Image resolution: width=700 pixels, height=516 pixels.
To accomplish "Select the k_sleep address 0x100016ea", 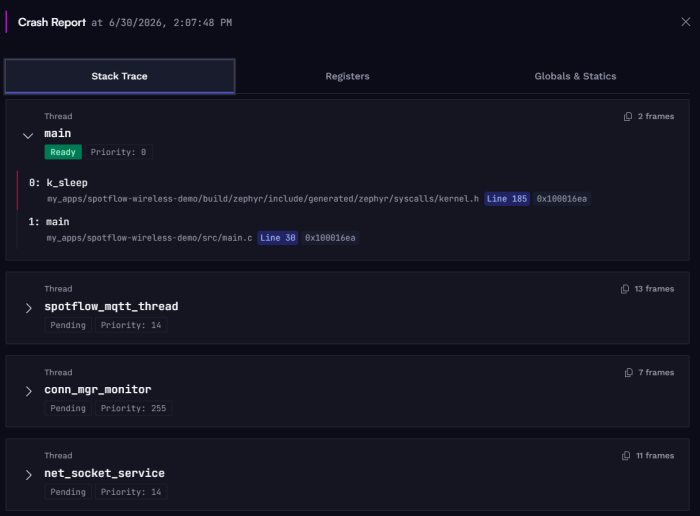I will 562,199.
